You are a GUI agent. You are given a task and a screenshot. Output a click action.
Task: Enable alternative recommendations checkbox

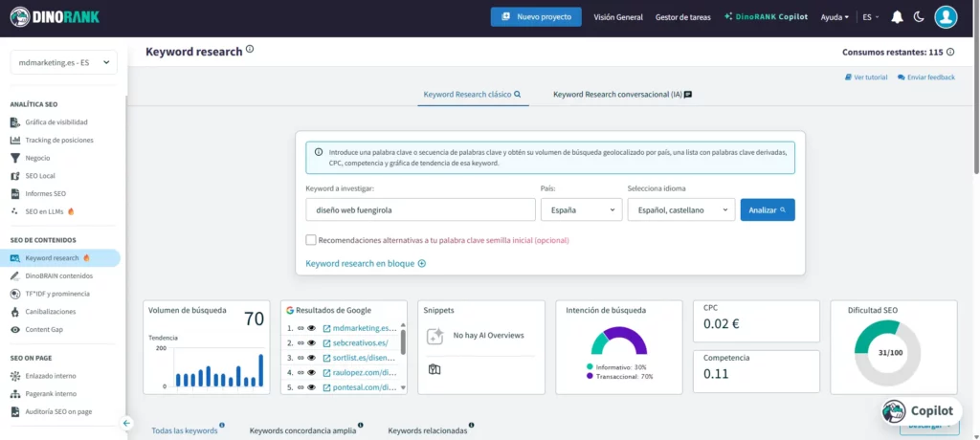coord(311,240)
